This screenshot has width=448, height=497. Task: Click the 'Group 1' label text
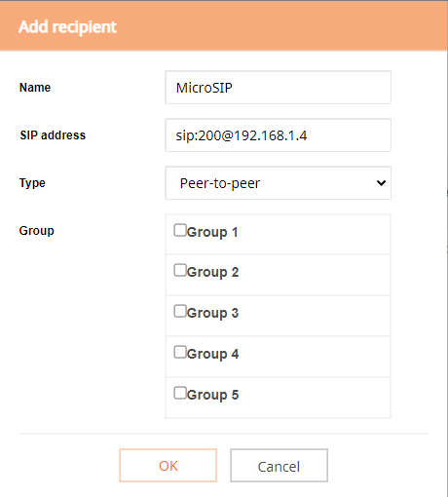(212, 232)
